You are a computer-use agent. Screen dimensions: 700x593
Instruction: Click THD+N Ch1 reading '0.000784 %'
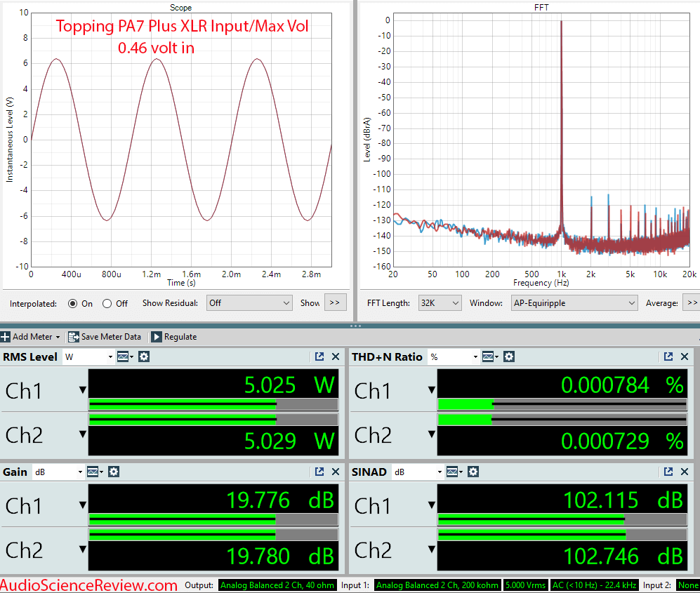(x=622, y=385)
